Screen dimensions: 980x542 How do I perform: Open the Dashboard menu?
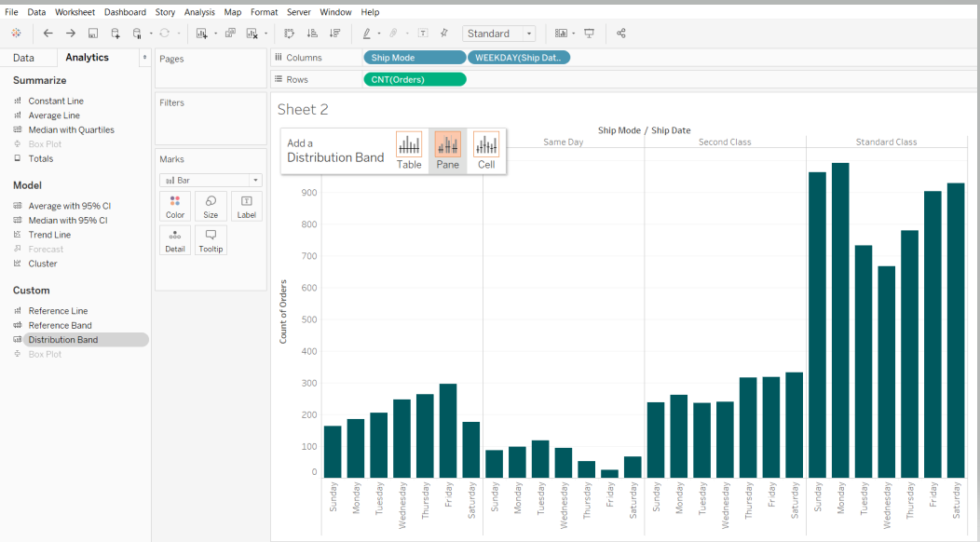(x=125, y=12)
